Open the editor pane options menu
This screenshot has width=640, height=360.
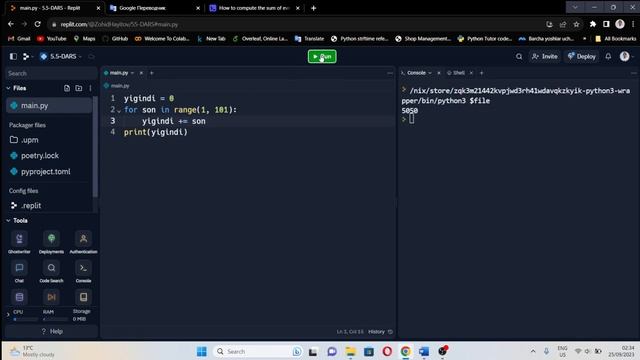(x=390, y=73)
